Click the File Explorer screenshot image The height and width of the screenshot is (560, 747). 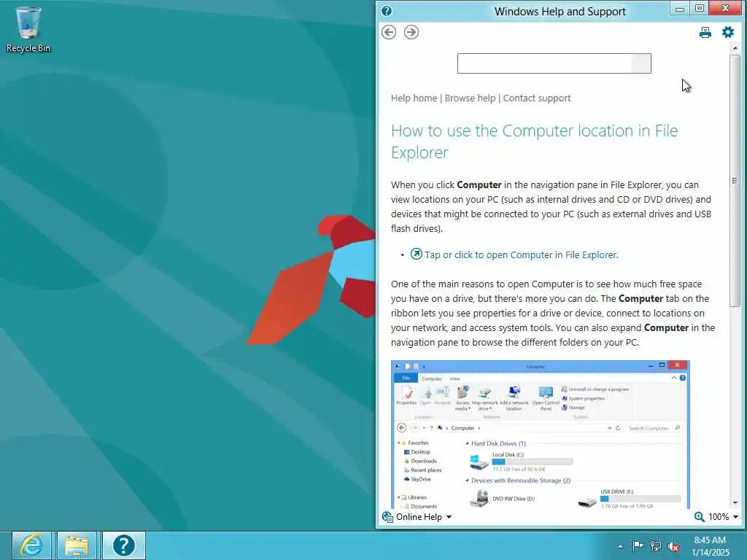541,435
